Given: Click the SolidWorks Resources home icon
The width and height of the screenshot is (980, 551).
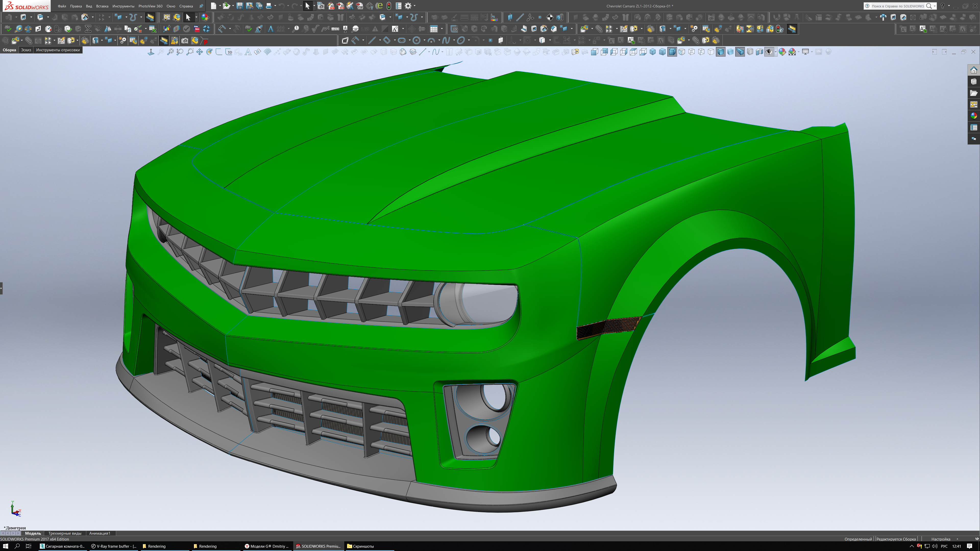Looking at the screenshot, I should pyautogui.click(x=974, y=70).
